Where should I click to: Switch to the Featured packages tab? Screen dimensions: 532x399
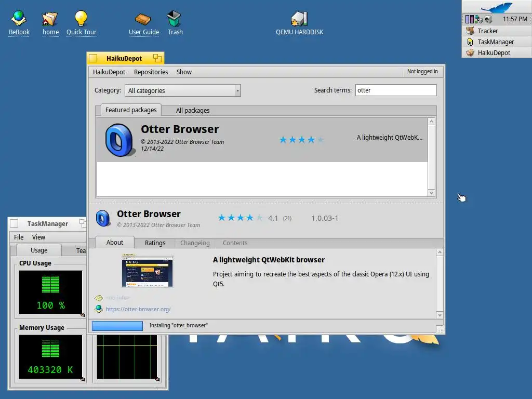coord(130,110)
